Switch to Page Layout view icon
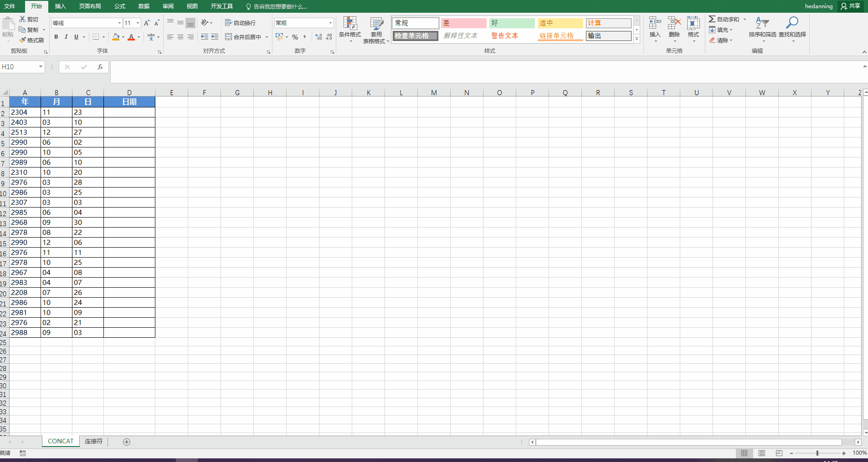This screenshot has height=462, width=868. pyautogui.click(x=762, y=453)
